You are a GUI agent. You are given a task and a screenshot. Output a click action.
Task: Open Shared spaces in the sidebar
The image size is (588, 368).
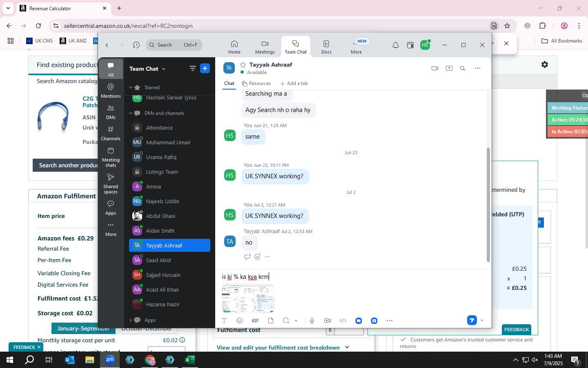coord(111,183)
